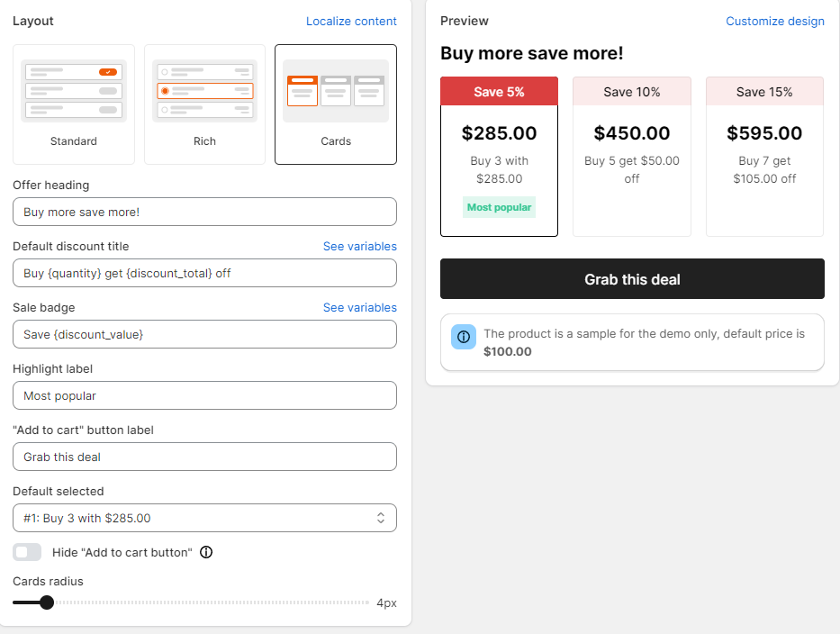Open Localize content link
The image size is (840, 634).
(351, 21)
